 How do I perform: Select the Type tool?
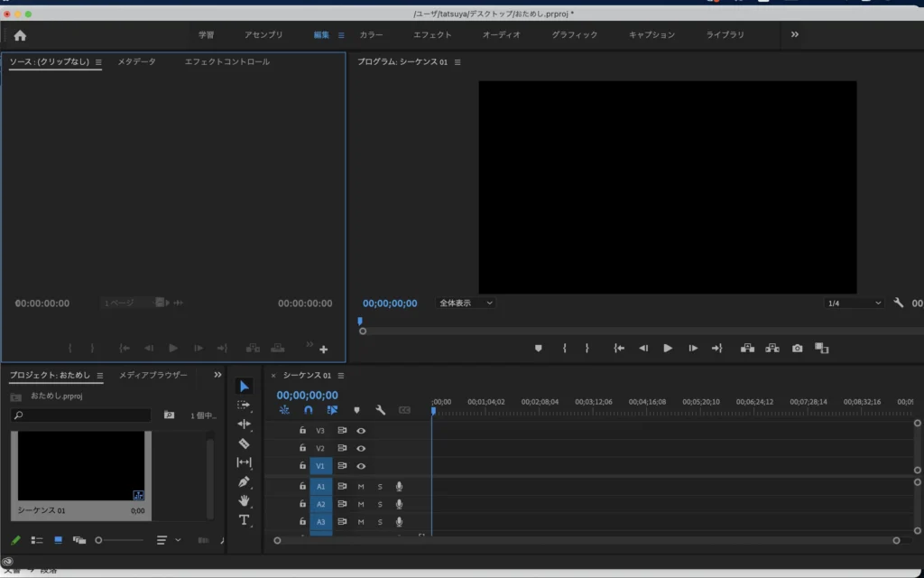[x=244, y=520]
